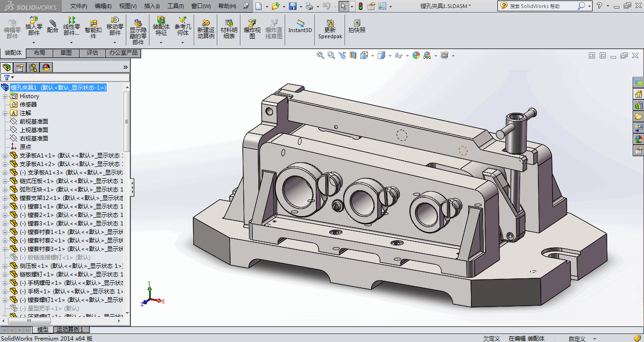Image resolution: width=644 pixels, height=342 pixels.
Task: Switch to the 评估 tab
Action: tap(92, 53)
